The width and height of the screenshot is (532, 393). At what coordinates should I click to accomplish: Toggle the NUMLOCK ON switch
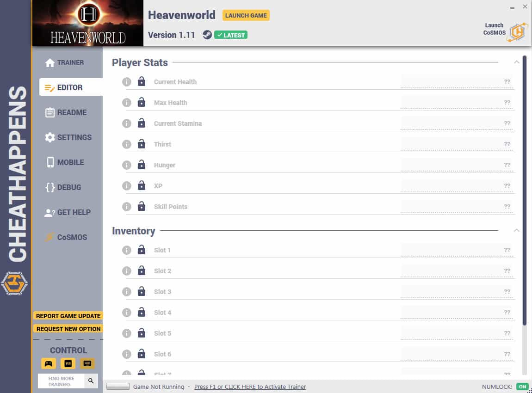[x=522, y=387]
